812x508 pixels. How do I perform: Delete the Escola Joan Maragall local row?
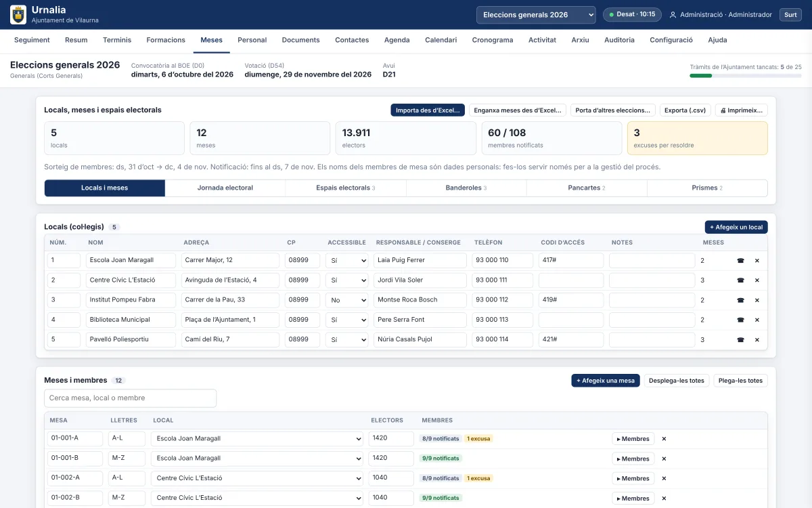coord(757,261)
